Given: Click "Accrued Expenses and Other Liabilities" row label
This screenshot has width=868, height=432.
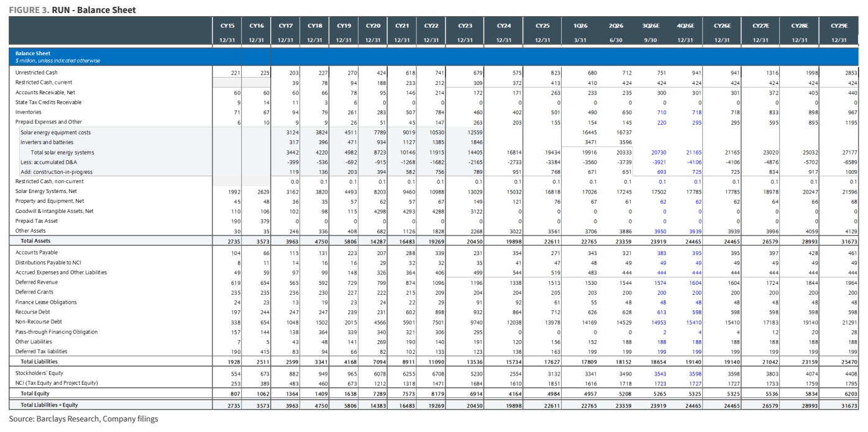Looking at the screenshot, I should 61,272.
